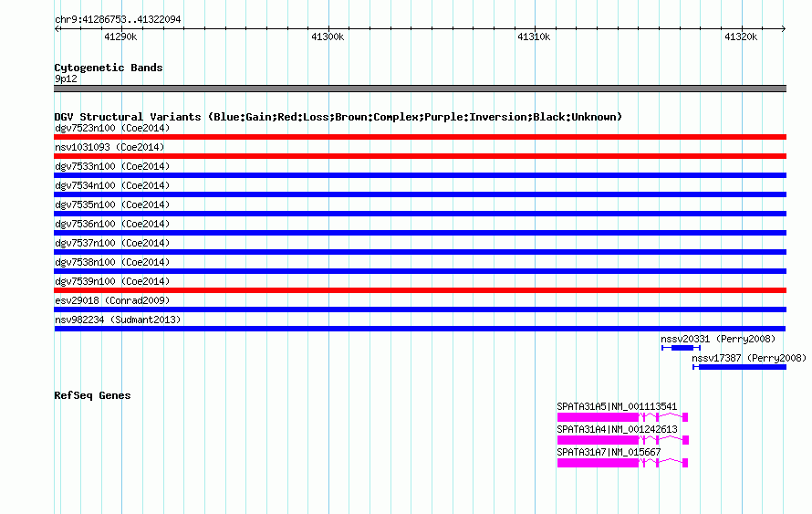This screenshot has width=812, height=514.
Task: Click the Cytogenetic Bands track title
Action: [x=109, y=68]
